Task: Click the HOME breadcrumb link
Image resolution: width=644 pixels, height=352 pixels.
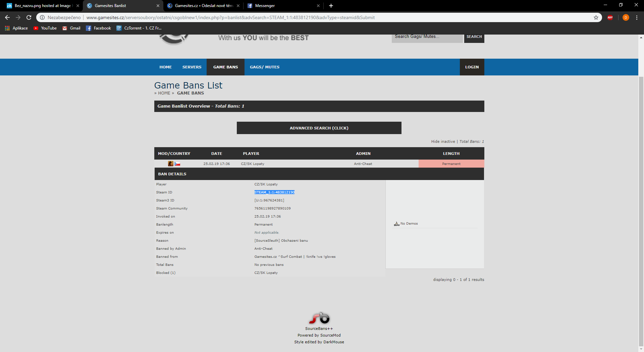Action: coord(164,93)
